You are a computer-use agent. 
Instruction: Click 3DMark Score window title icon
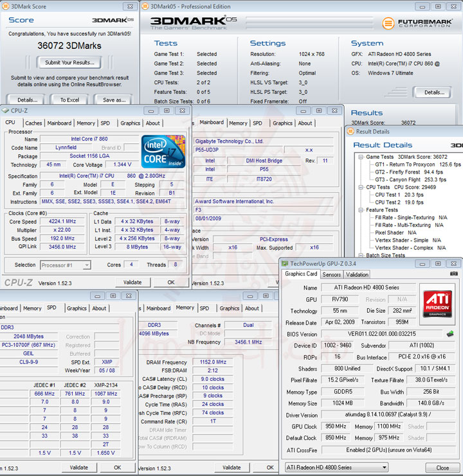(6, 6)
